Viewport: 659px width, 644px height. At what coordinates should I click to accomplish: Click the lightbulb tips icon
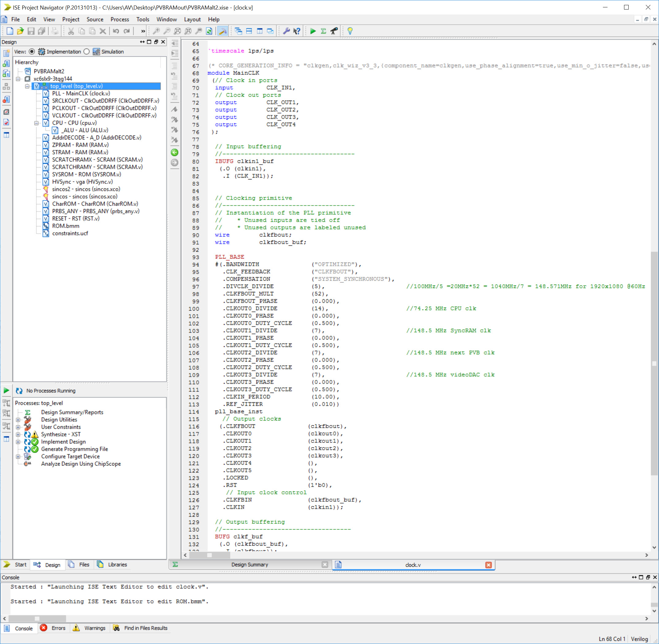350,31
